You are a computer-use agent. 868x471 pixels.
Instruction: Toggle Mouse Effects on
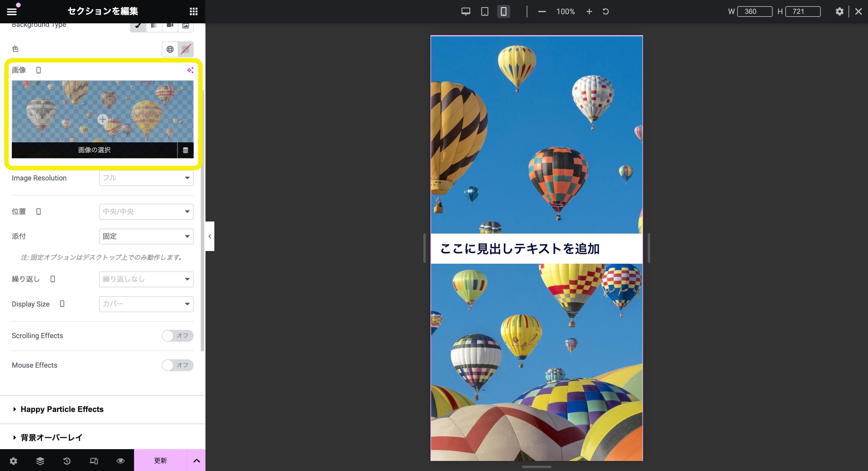pos(177,365)
